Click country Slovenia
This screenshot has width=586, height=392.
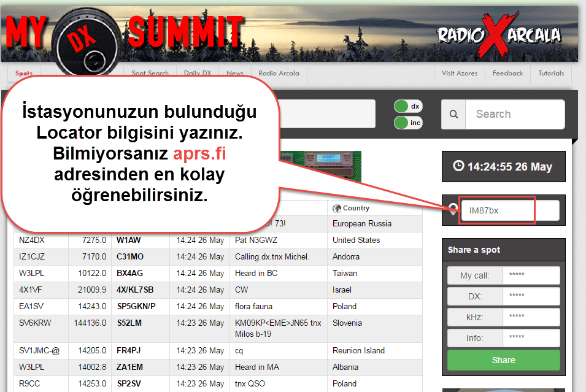(347, 323)
